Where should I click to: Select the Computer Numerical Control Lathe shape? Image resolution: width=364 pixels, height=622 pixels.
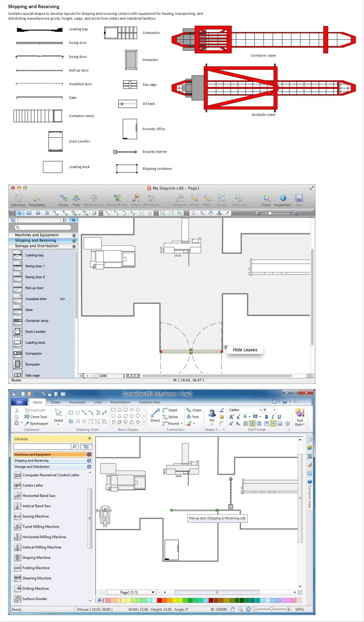51,475
